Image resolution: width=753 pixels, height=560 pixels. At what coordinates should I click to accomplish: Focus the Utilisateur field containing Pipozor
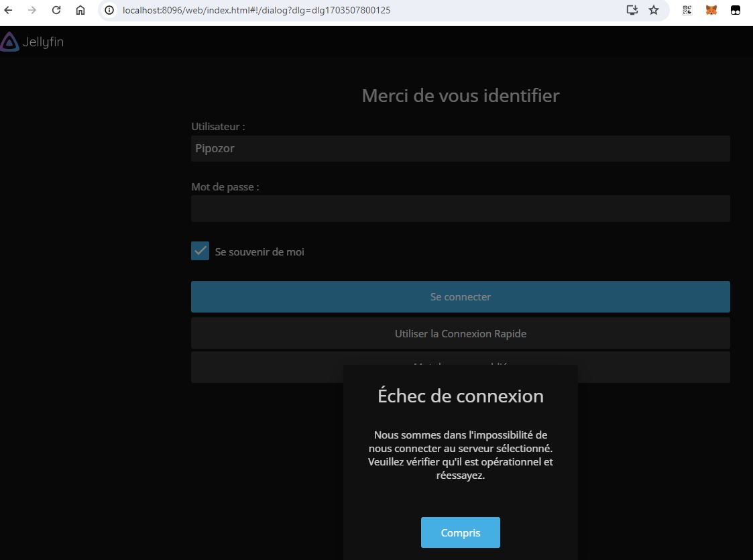click(460, 148)
